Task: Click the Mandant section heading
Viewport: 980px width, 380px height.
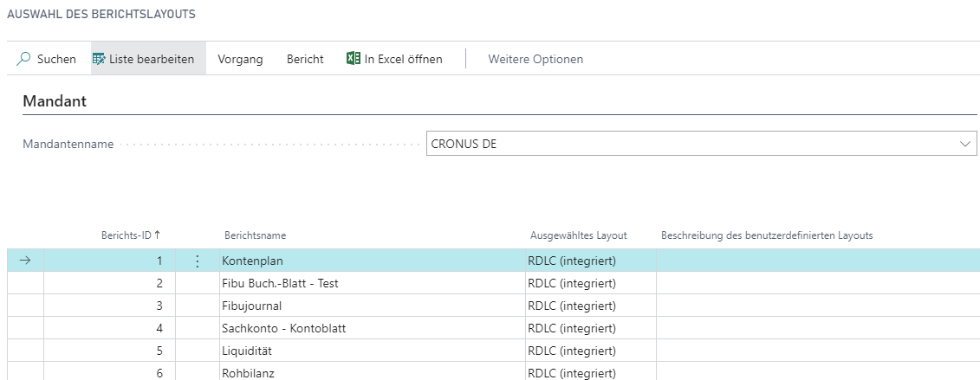Action: click(55, 101)
